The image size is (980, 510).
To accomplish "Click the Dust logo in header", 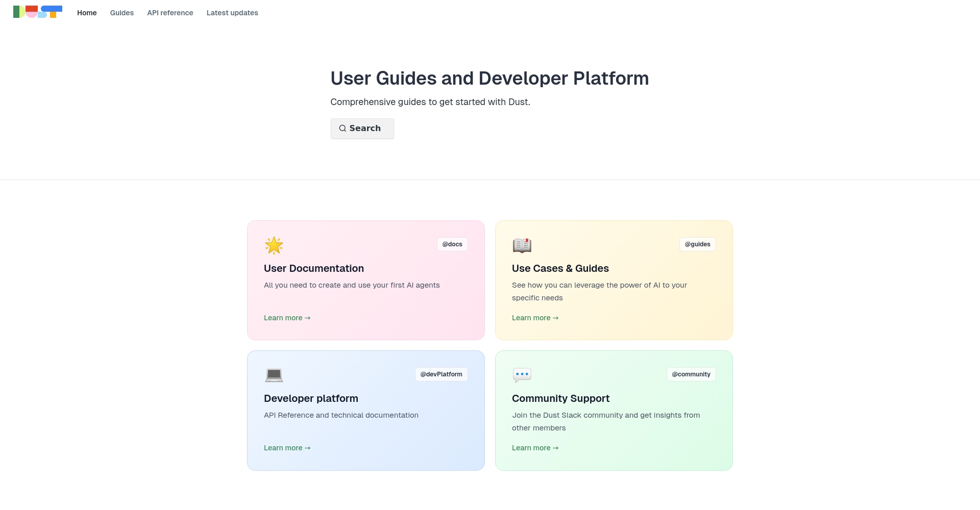I will [38, 12].
